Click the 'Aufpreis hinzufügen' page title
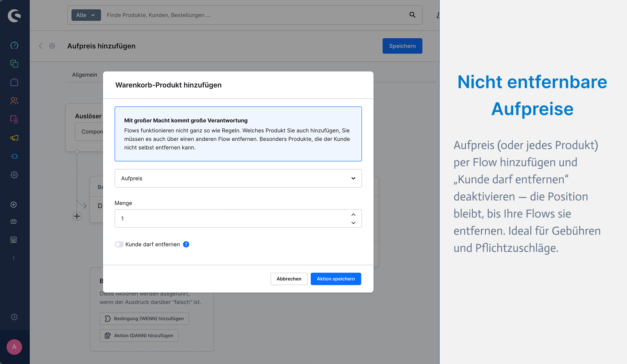The image size is (627, 364). (x=101, y=46)
